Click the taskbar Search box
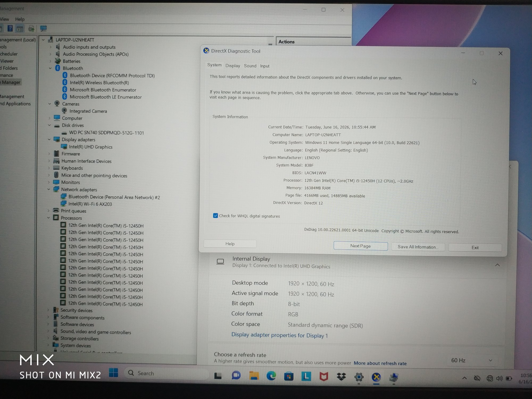This screenshot has width=532, height=399. tap(167, 373)
